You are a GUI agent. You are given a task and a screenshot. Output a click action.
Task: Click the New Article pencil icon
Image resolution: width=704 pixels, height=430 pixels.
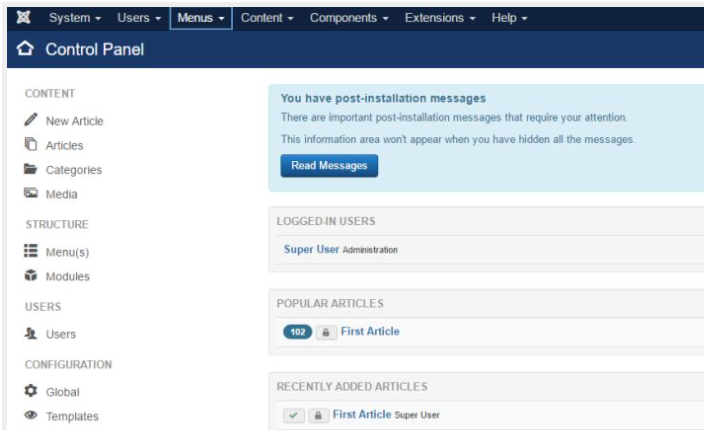point(29,121)
